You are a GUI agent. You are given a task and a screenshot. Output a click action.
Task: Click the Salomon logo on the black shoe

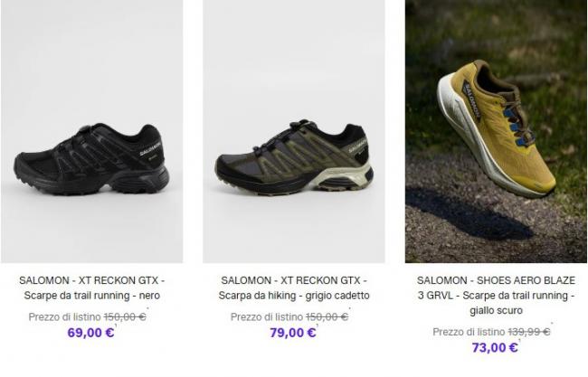coord(151,149)
